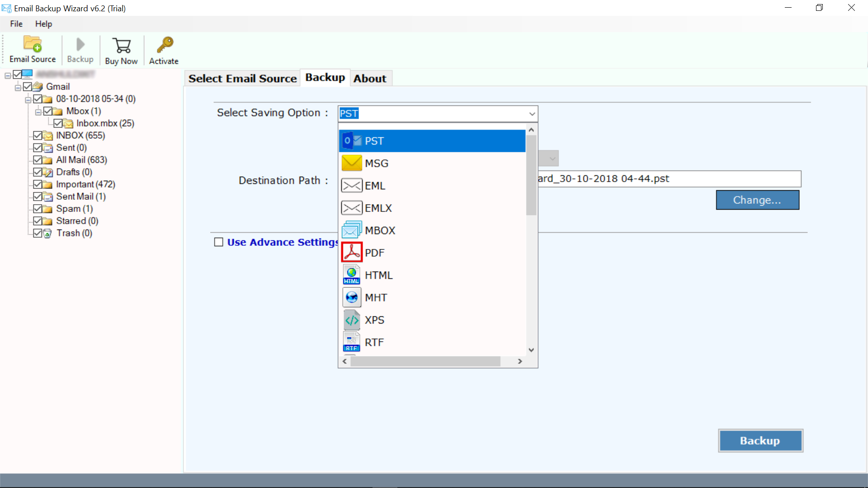Toggle the Use Advance Settings checkbox
Screen dimensions: 868x488
(219, 242)
